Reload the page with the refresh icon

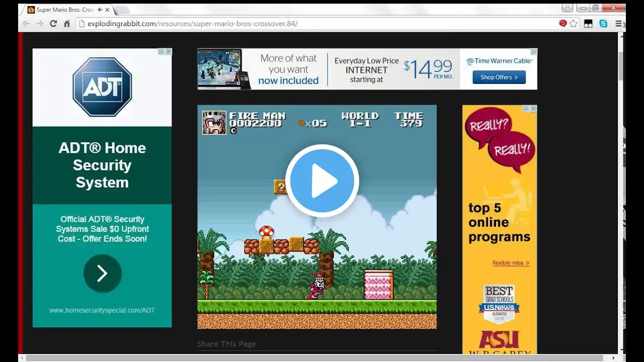click(53, 24)
